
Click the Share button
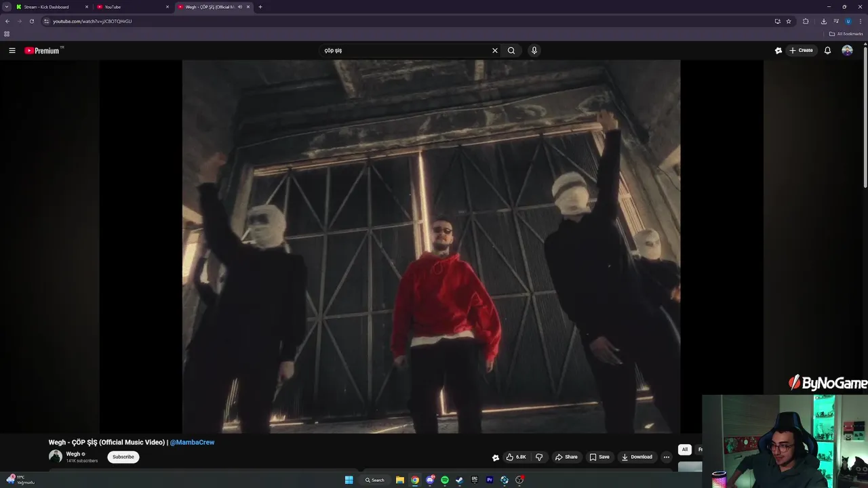(566, 457)
